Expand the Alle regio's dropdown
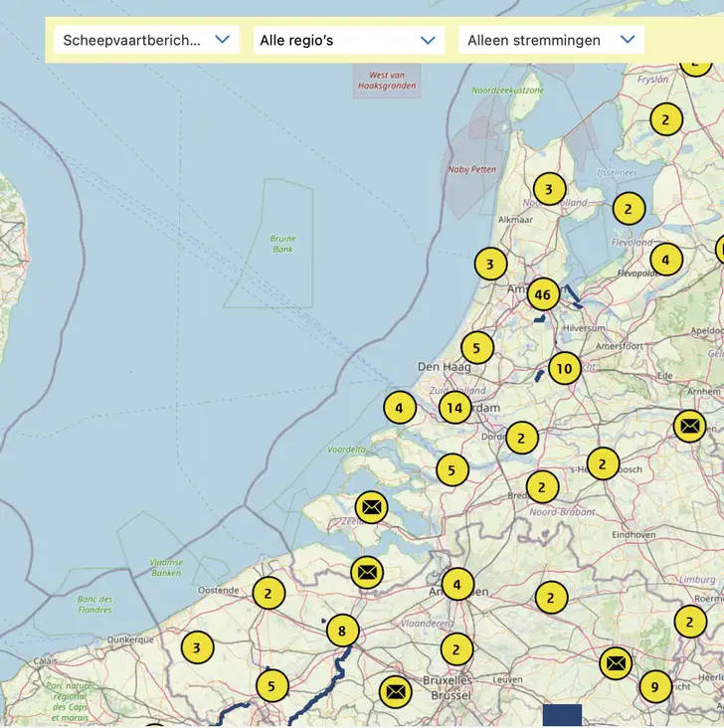Screen dimensions: 724x728 [x=347, y=40]
